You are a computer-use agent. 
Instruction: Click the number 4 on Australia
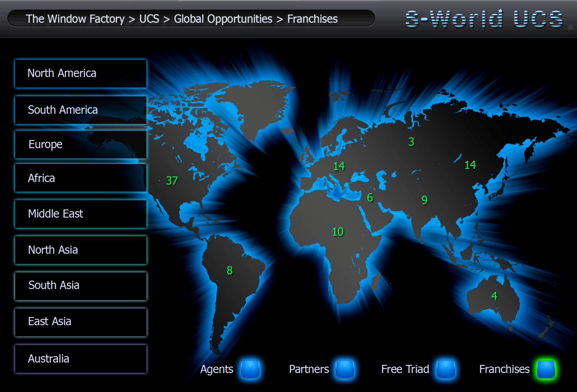point(494,296)
